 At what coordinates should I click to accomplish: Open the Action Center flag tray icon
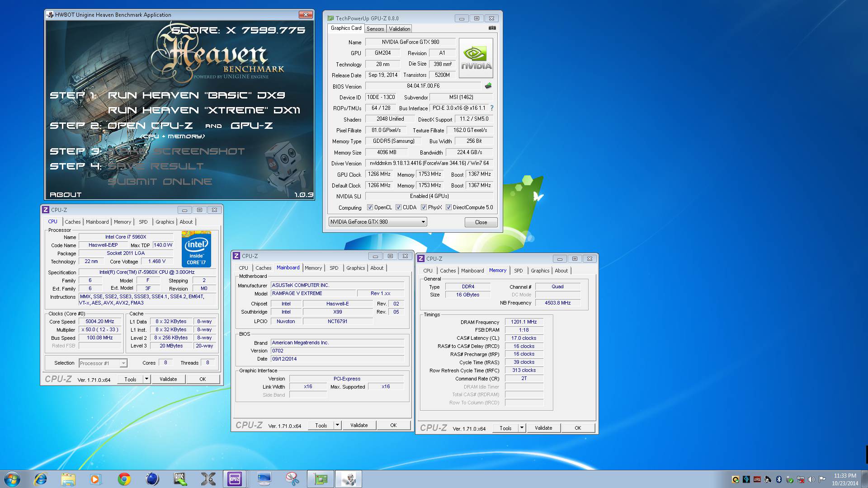822,479
